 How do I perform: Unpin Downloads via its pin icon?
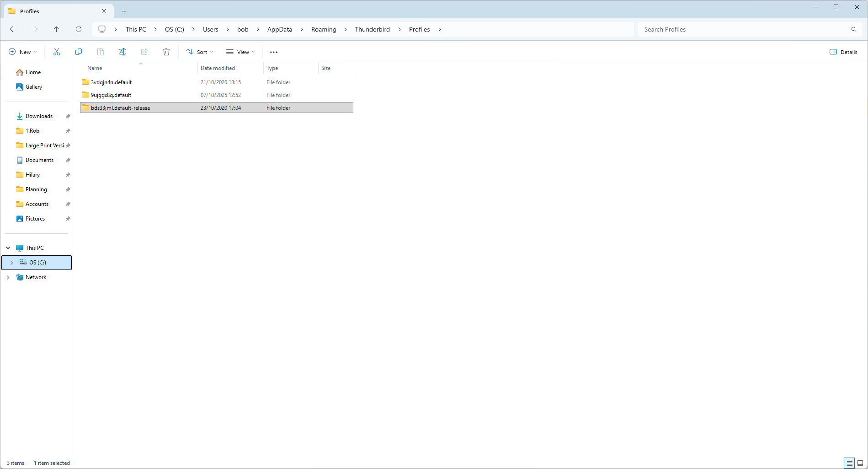click(x=68, y=116)
